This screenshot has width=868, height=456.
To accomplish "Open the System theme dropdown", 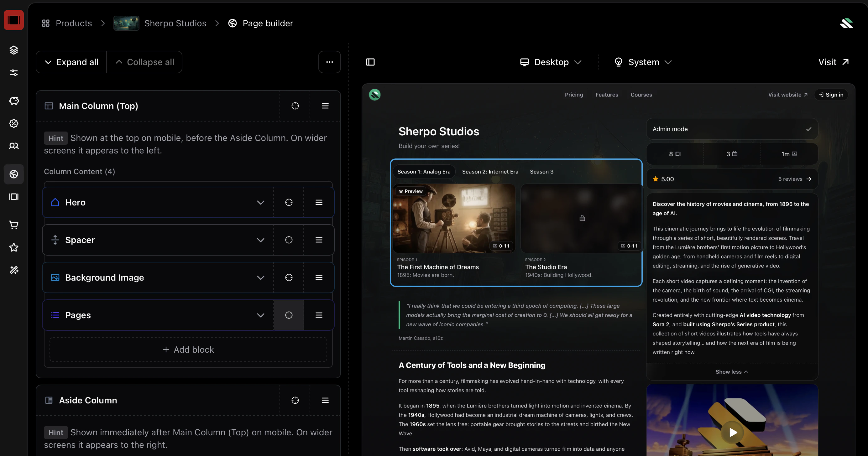I will [x=643, y=62].
